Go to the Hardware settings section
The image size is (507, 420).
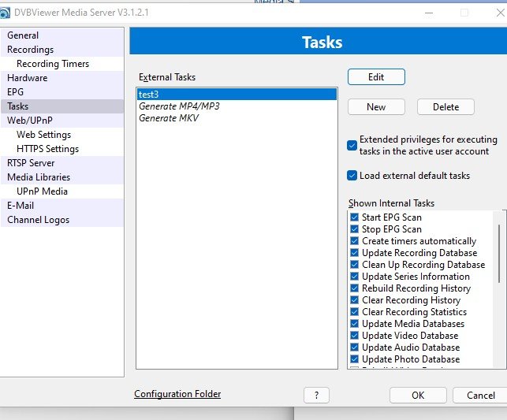click(x=28, y=78)
